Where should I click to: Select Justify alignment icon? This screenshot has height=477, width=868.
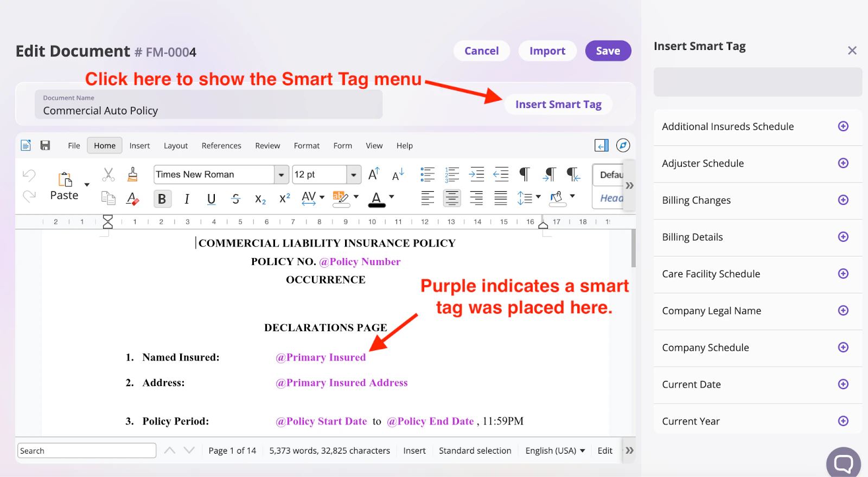pyautogui.click(x=501, y=198)
